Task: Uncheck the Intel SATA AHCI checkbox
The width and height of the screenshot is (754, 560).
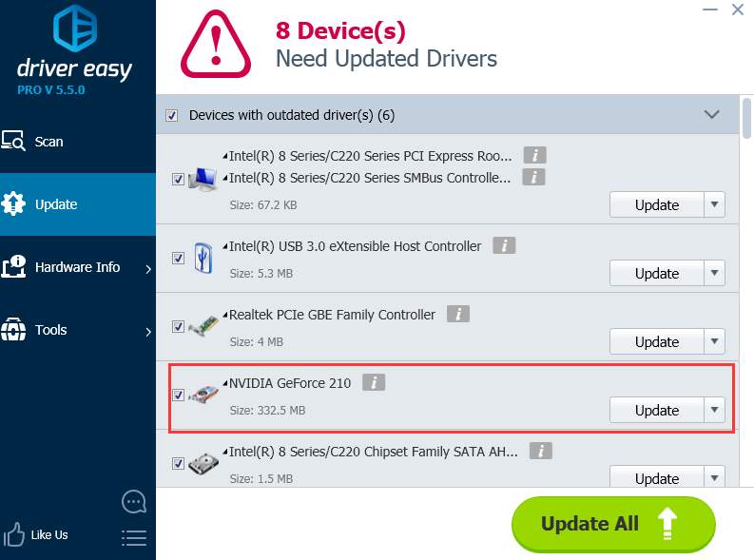Action: (x=178, y=463)
